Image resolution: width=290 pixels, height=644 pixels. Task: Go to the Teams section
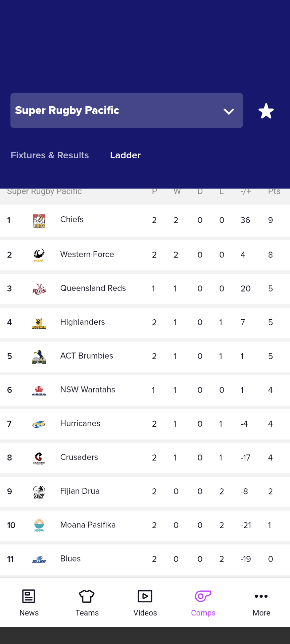(x=87, y=603)
